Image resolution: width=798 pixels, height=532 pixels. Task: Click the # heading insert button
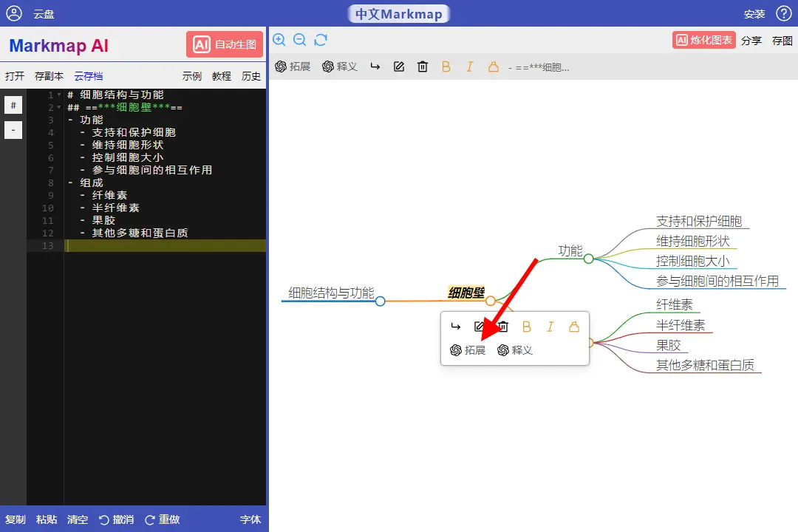tap(13, 105)
